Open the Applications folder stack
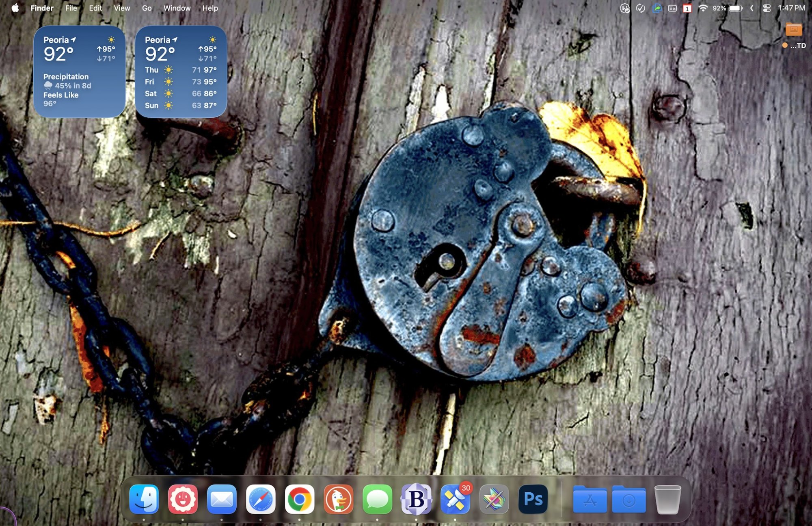The height and width of the screenshot is (526, 812). tap(590, 499)
